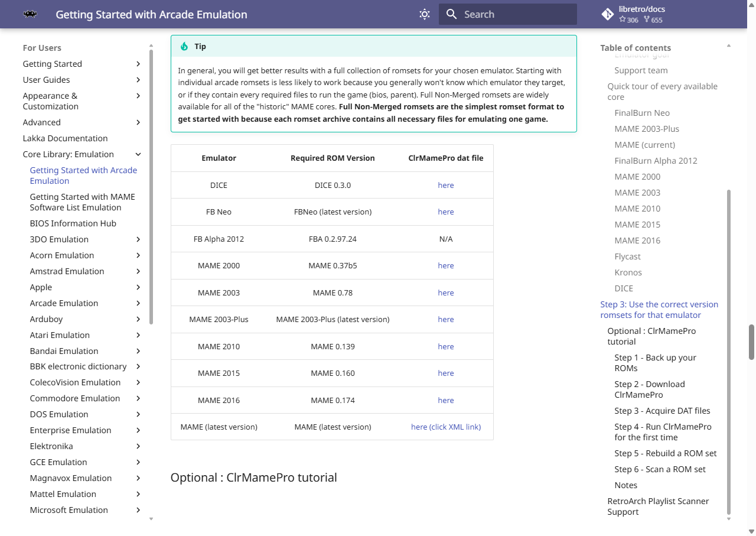Open BIOS Information Hub page
Viewport: 756px width, 536px height.
[x=73, y=223]
